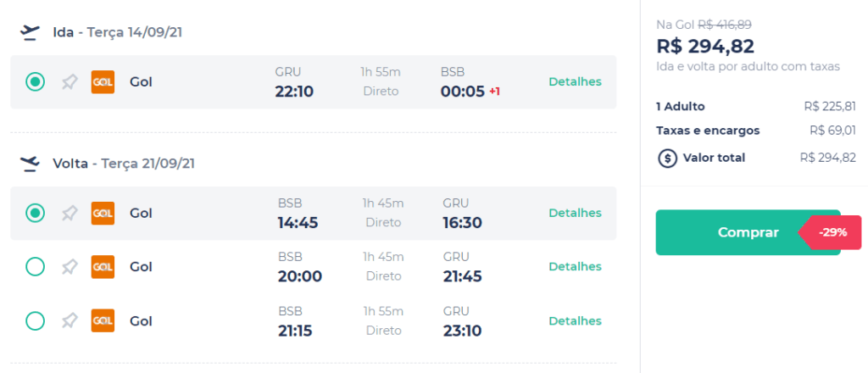Click the dollar coin icon beside Valor total
Image resolution: width=868 pixels, height=373 pixels.
tap(668, 159)
